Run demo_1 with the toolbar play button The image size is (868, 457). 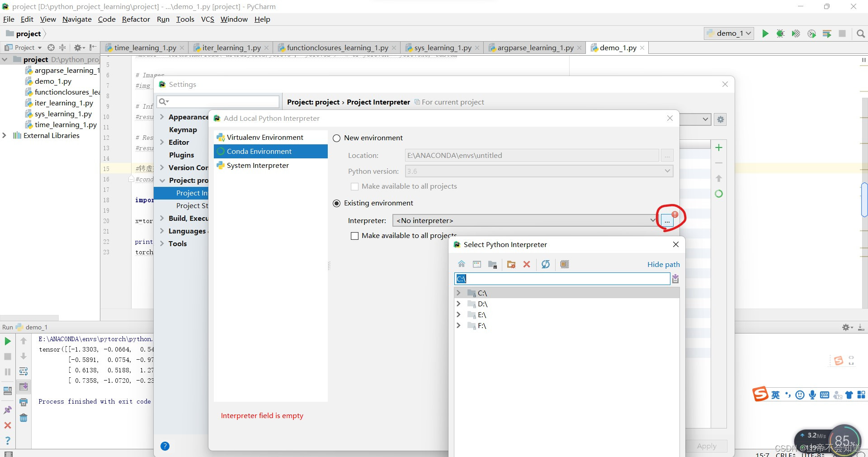[x=765, y=33]
